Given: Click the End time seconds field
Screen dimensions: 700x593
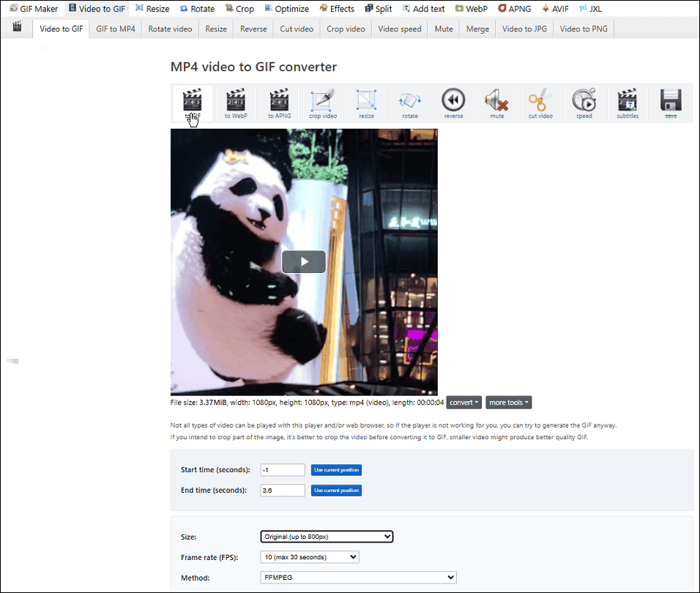Looking at the screenshot, I should pos(283,491).
